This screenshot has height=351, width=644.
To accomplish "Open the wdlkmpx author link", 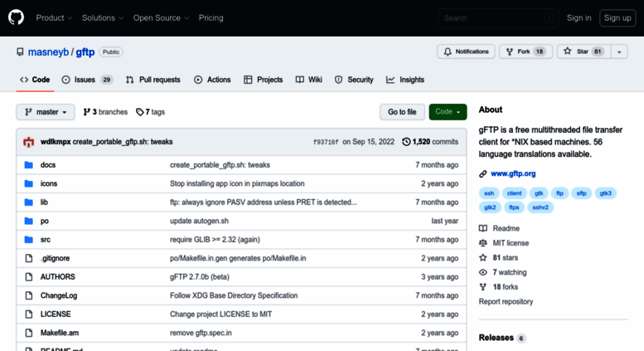I will click(56, 142).
